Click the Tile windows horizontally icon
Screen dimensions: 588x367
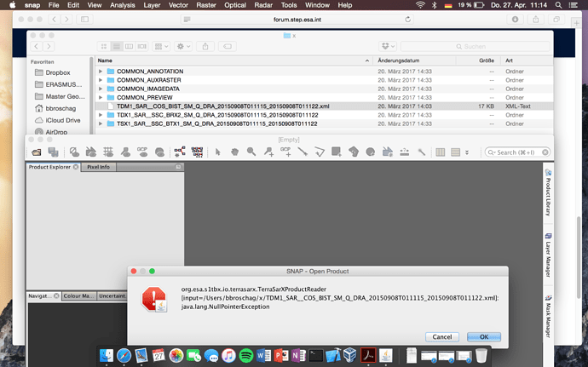tap(441, 152)
